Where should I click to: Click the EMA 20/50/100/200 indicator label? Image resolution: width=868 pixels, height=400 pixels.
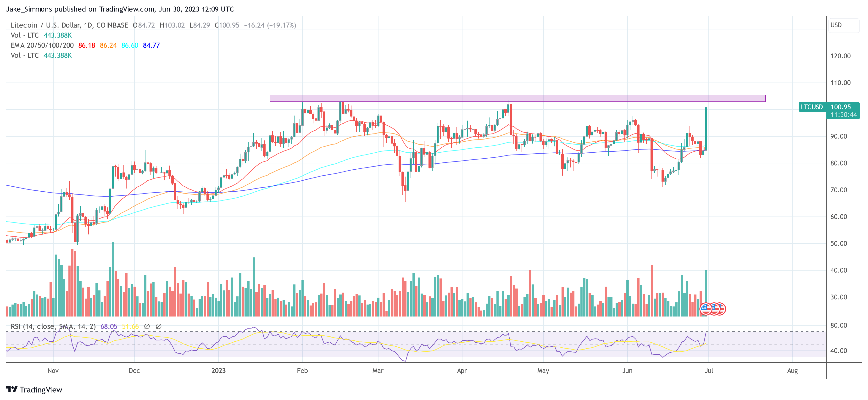pyautogui.click(x=42, y=45)
